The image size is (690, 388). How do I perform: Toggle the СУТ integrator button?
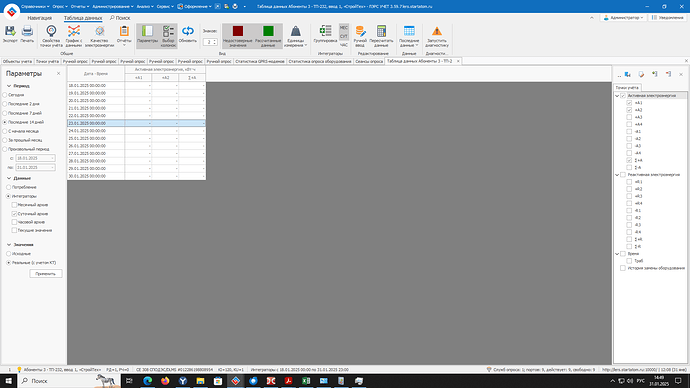tap(344, 36)
